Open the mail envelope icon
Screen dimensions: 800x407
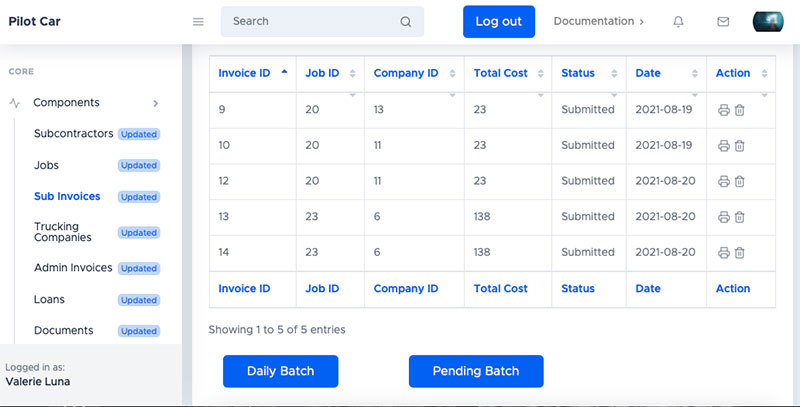coord(723,22)
